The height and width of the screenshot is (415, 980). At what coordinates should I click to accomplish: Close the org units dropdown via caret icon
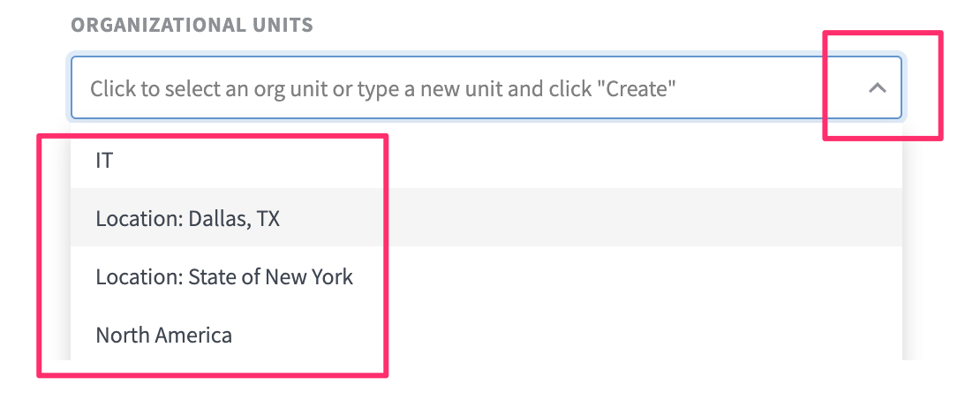pos(878,88)
